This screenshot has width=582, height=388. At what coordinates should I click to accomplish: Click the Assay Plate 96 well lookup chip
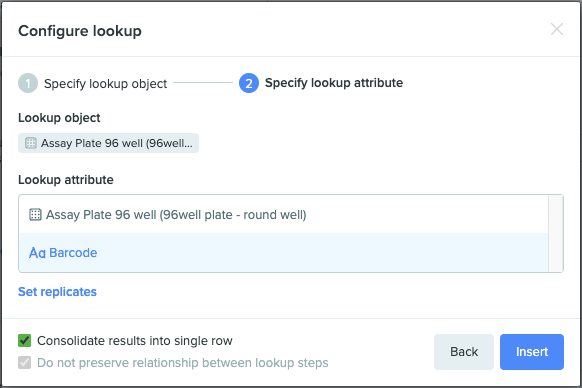pyautogui.click(x=108, y=143)
